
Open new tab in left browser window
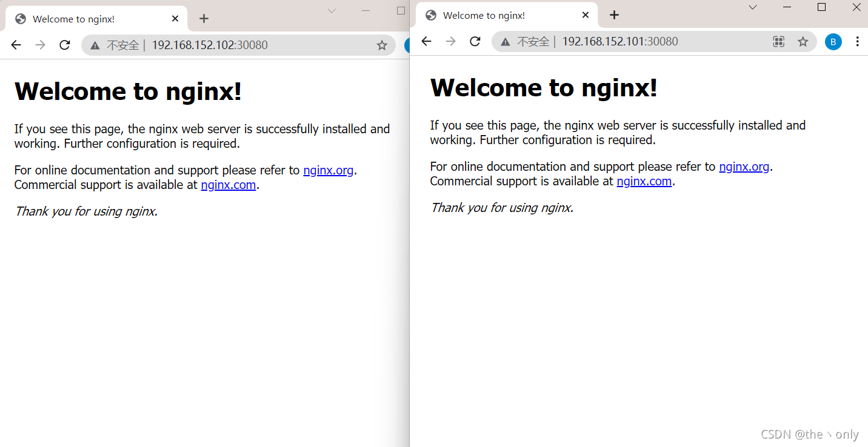point(204,18)
